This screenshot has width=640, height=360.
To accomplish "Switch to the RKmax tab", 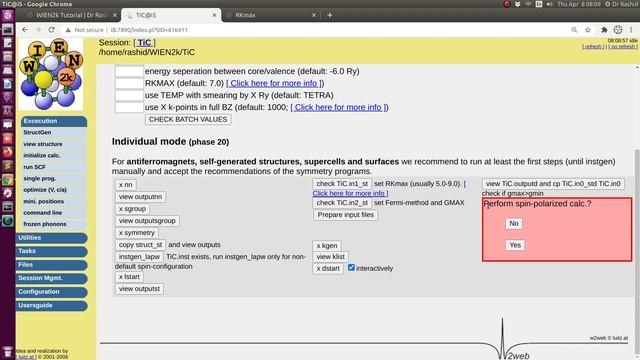I will [x=271, y=15].
